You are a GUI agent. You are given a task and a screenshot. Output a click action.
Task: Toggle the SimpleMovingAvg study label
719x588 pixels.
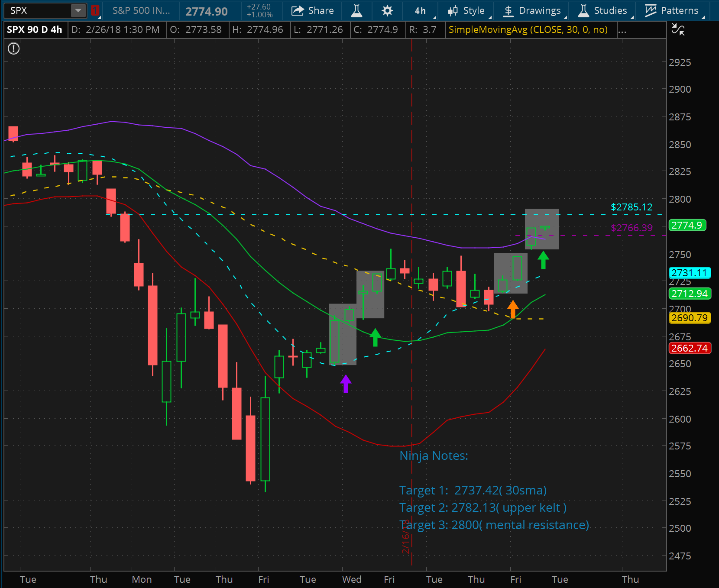529,30
